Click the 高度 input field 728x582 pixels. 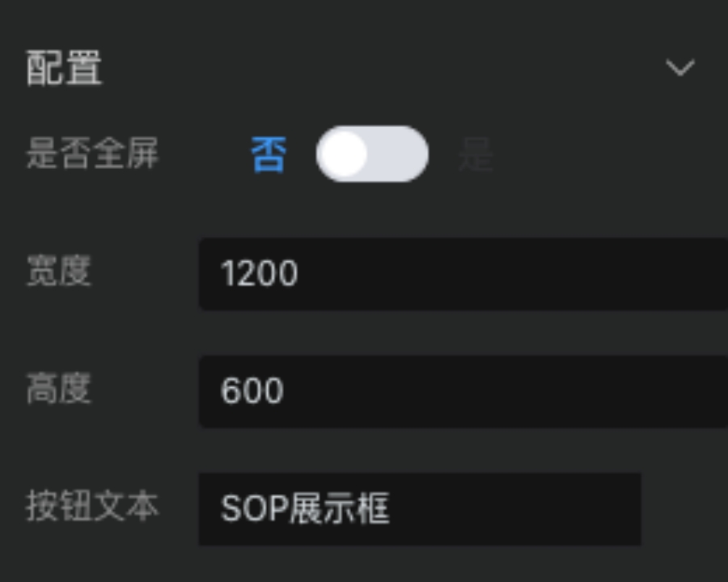point(463,391)
